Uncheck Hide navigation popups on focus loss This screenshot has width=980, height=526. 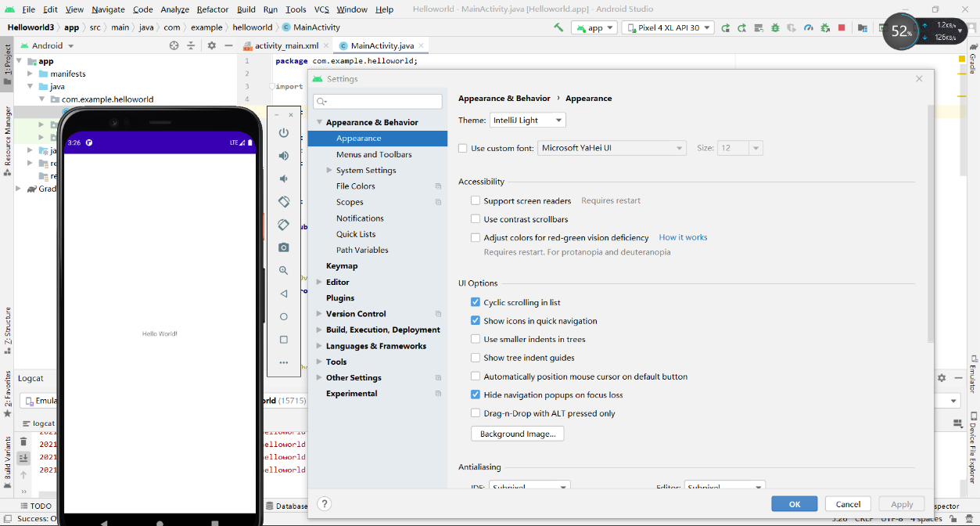[476, 394]
